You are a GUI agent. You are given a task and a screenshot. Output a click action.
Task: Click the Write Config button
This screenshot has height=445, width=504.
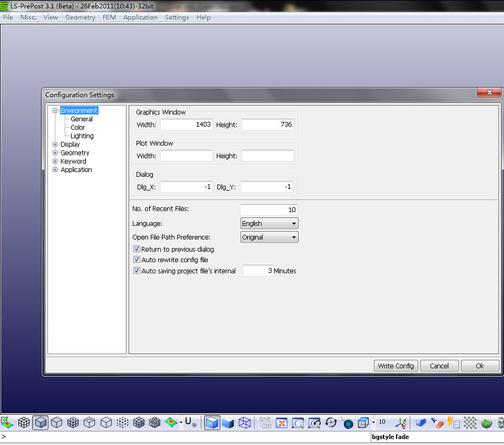pos(396,366)
